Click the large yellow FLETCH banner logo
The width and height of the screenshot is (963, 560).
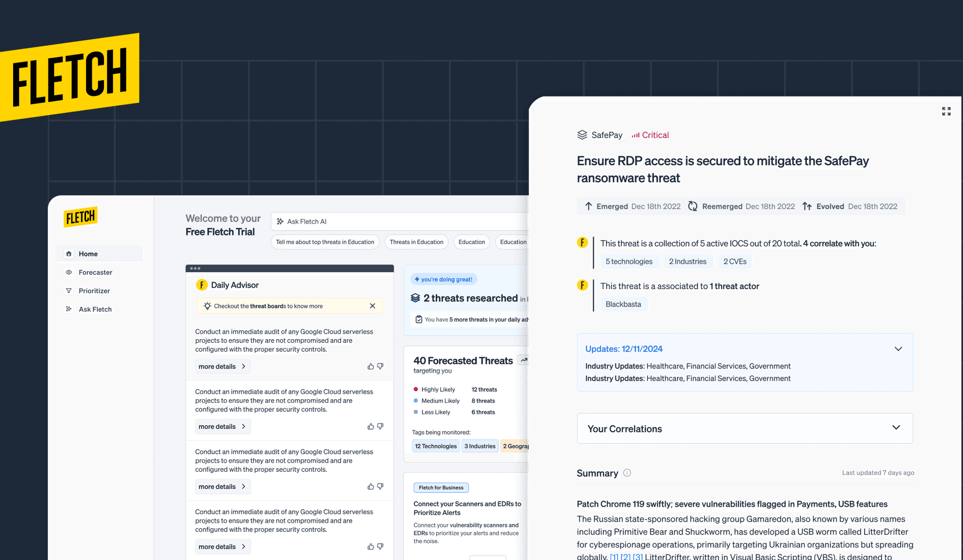click(x=70, y=77)
